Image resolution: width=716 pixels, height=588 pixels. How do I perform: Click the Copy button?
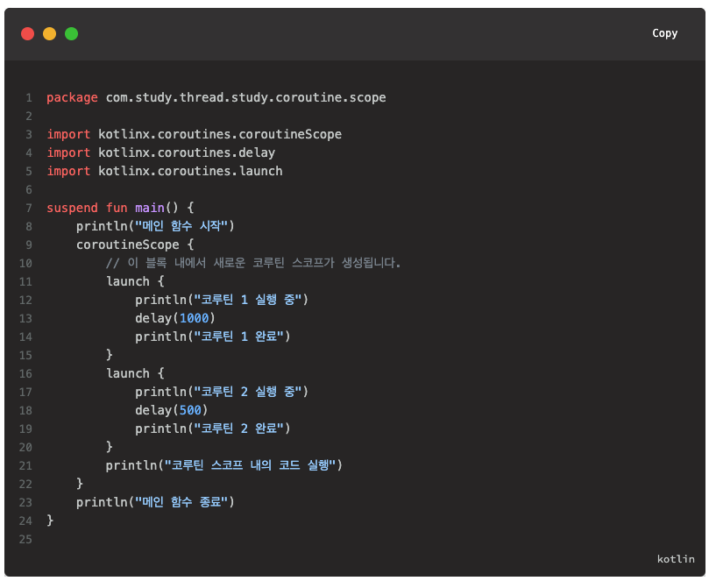664,33
